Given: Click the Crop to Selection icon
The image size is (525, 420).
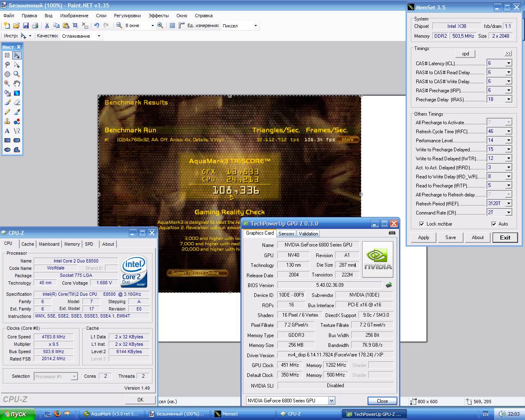Looking at the screenshot, I should pos(75,25).
